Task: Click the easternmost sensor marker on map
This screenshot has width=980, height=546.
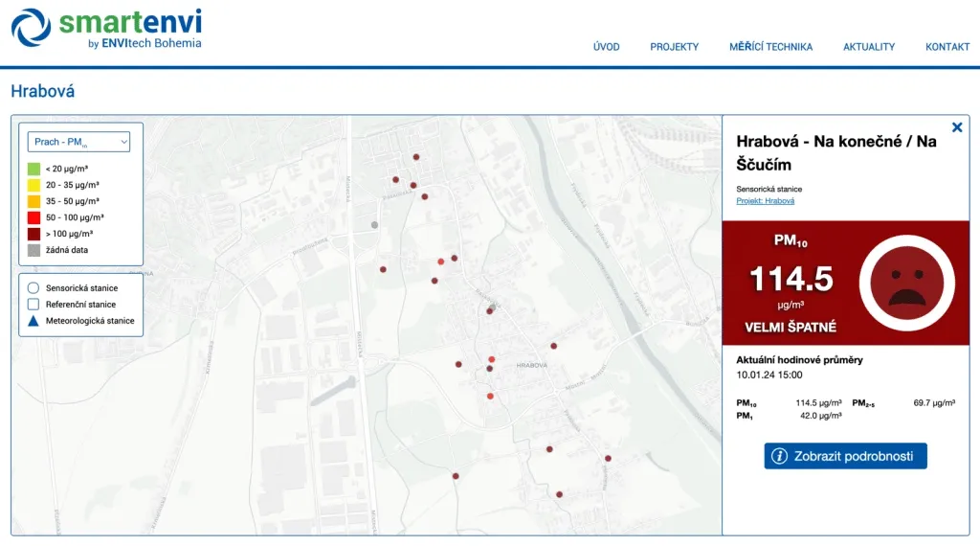Action: pos(608,459)
